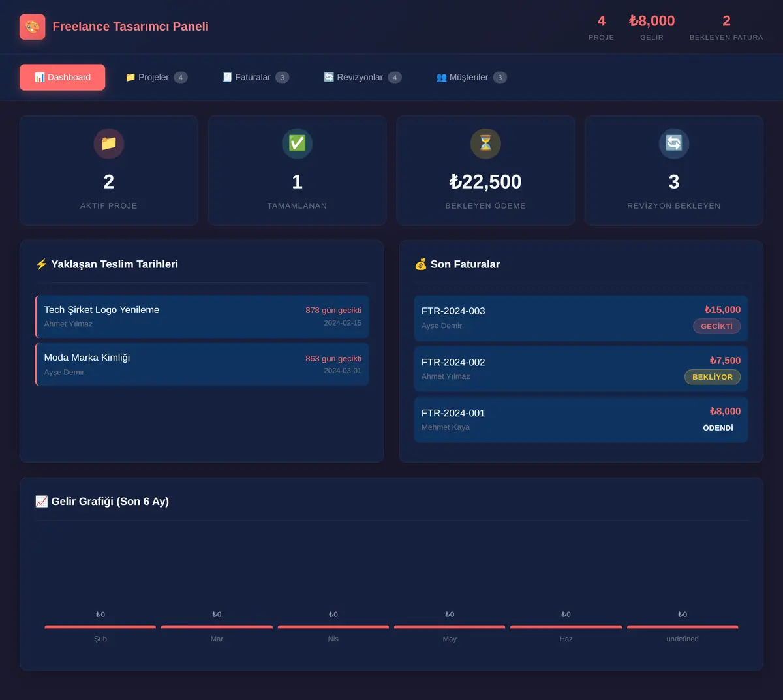
Task: Open invoice FTR-2024-002
Action: coord(581,369)
